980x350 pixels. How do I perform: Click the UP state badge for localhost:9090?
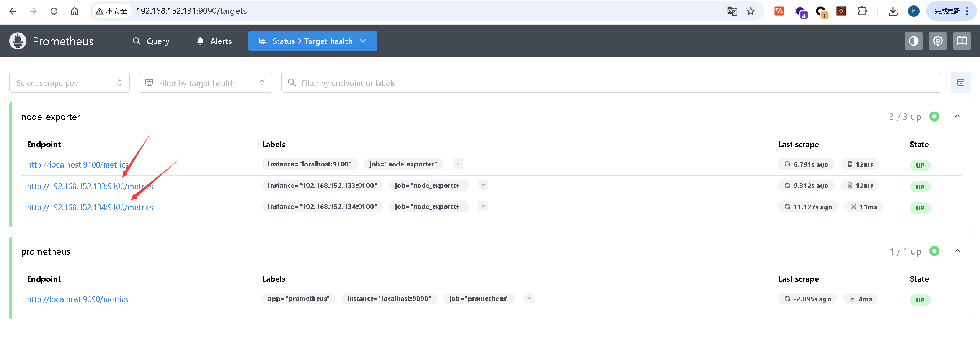920,300
